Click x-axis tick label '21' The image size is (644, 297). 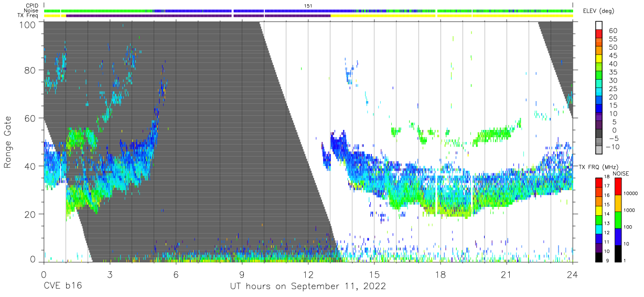506,274
